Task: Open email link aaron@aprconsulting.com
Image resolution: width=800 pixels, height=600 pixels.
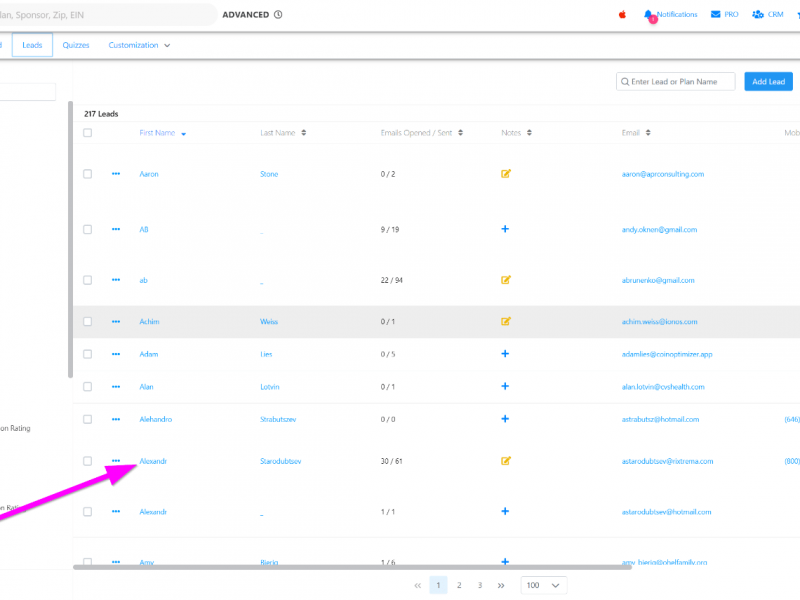Action: pos(662,174)
